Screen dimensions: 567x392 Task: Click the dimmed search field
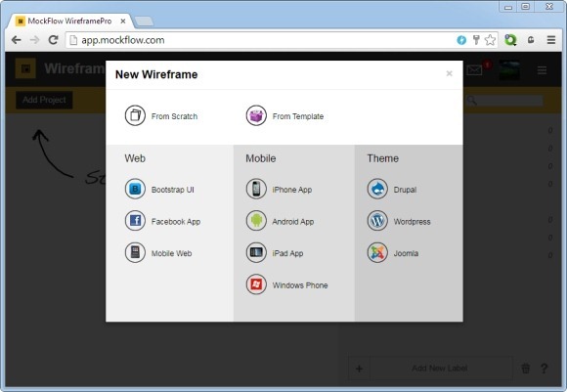tap(504, 100)
